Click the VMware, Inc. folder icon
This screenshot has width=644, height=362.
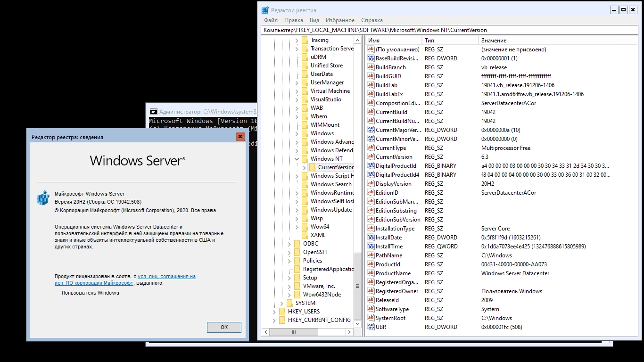pos(297,286)
